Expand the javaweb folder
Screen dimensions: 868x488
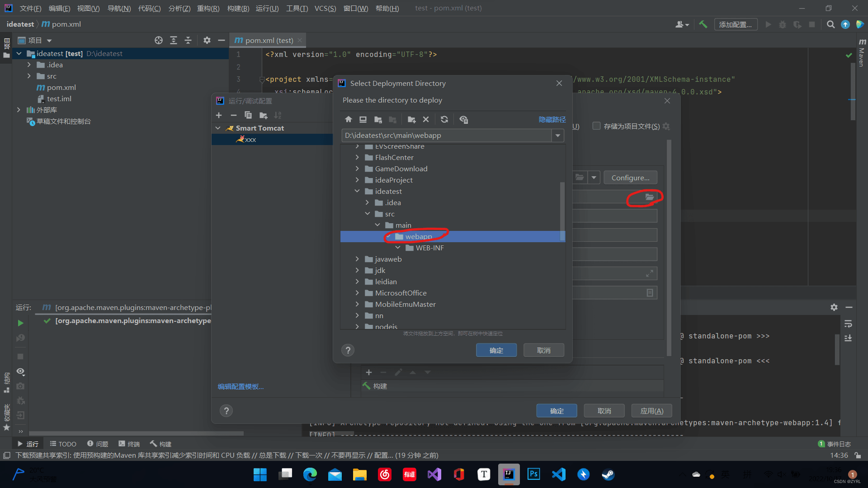(357, 259)
